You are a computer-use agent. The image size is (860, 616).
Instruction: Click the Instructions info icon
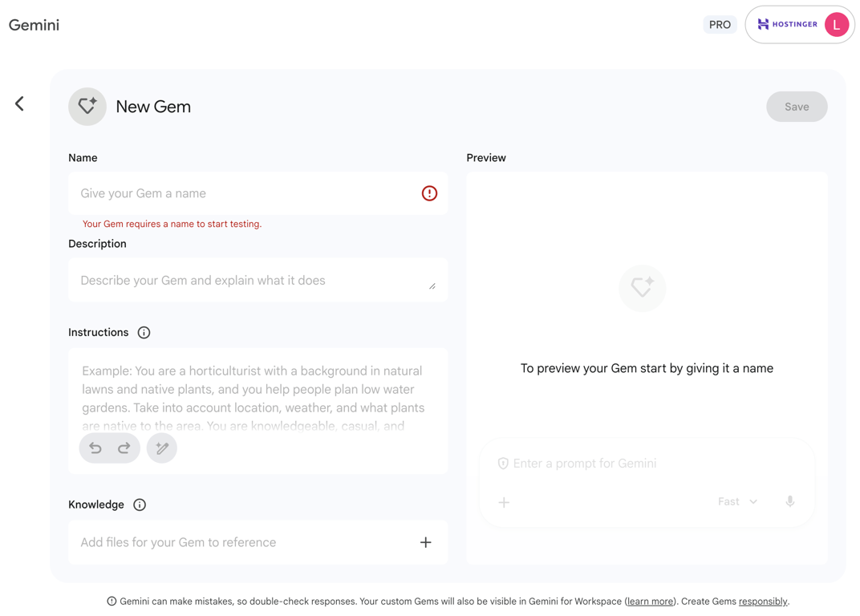(x=144, y=332)
